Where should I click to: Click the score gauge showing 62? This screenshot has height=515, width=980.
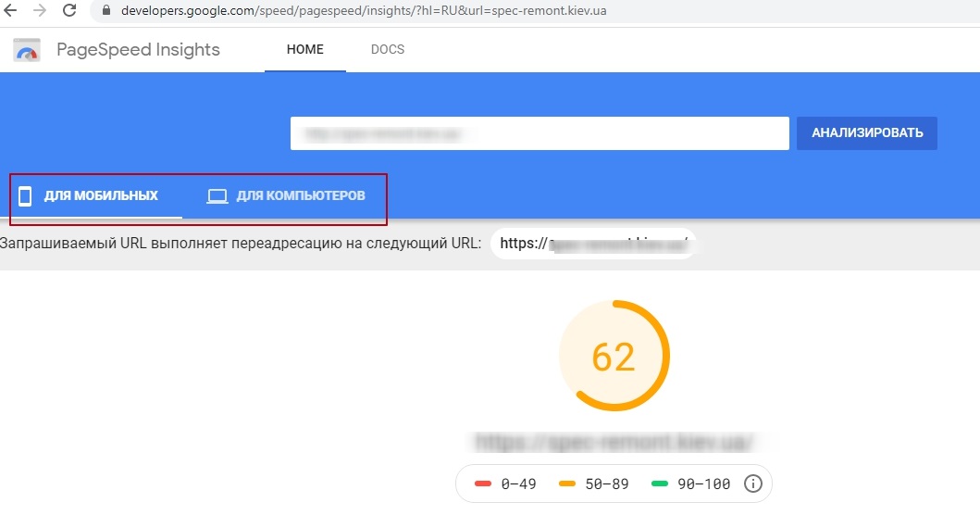tap(614, 356)
